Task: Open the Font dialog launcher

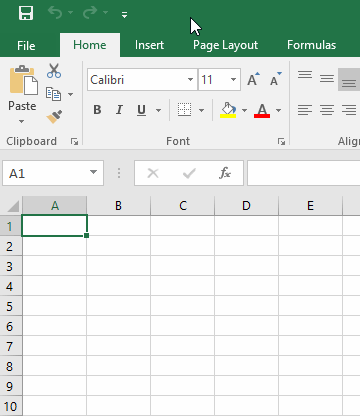Action: [x=281, y=142]
